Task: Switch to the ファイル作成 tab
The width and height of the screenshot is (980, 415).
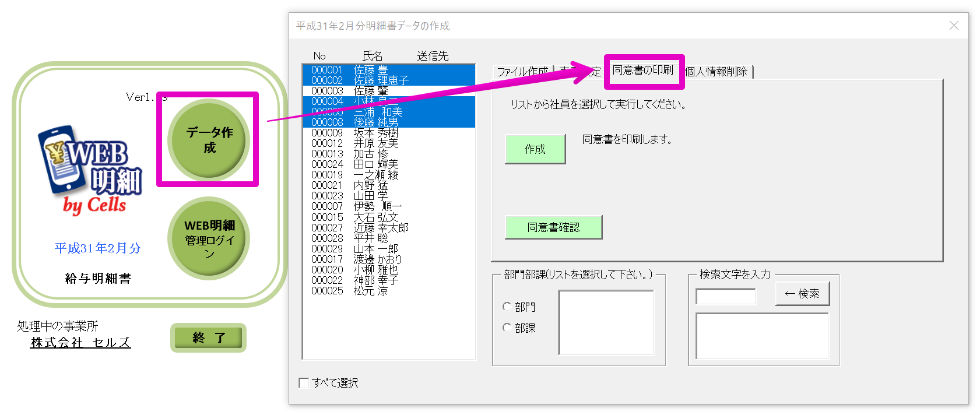Action: point(522,72)
